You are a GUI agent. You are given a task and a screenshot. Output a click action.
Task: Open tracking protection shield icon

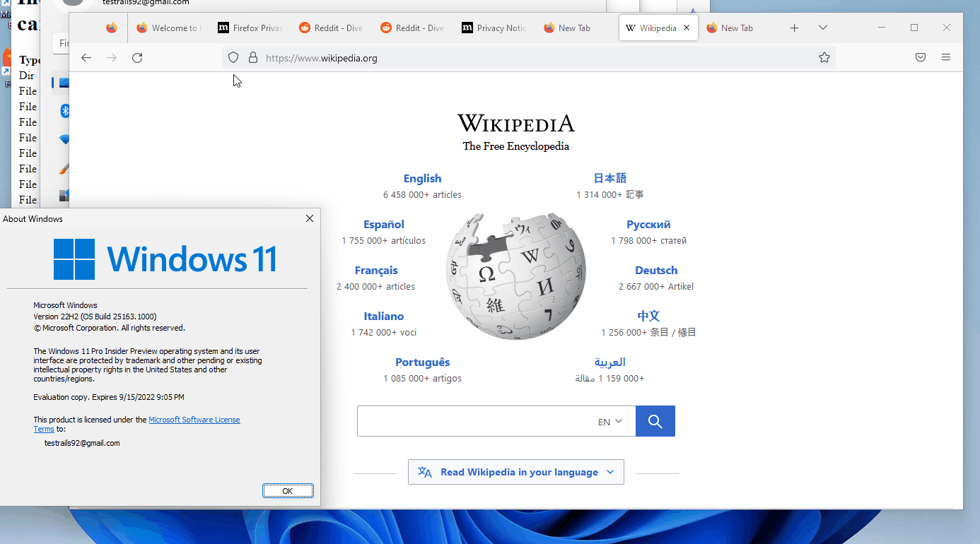point(233,58)
